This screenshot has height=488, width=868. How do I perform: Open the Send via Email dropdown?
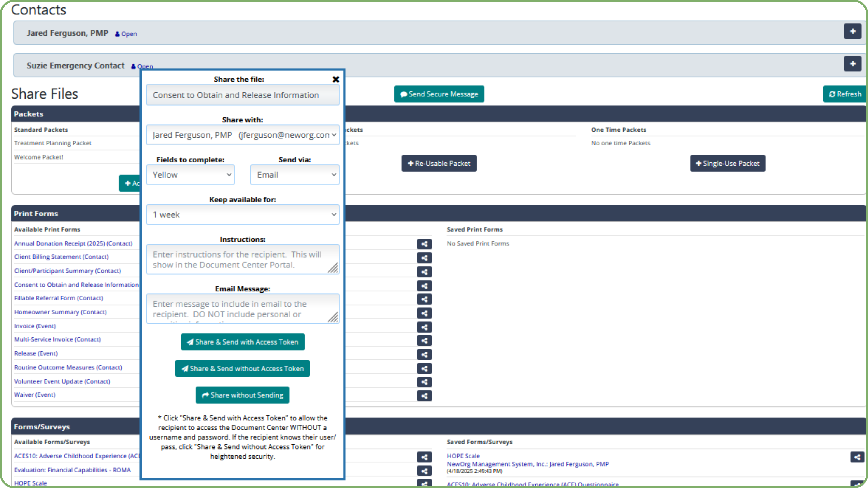point(295,175)
